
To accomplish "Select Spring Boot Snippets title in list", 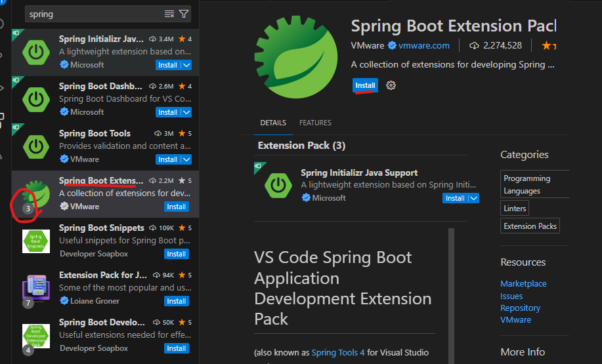I will 101,228.
